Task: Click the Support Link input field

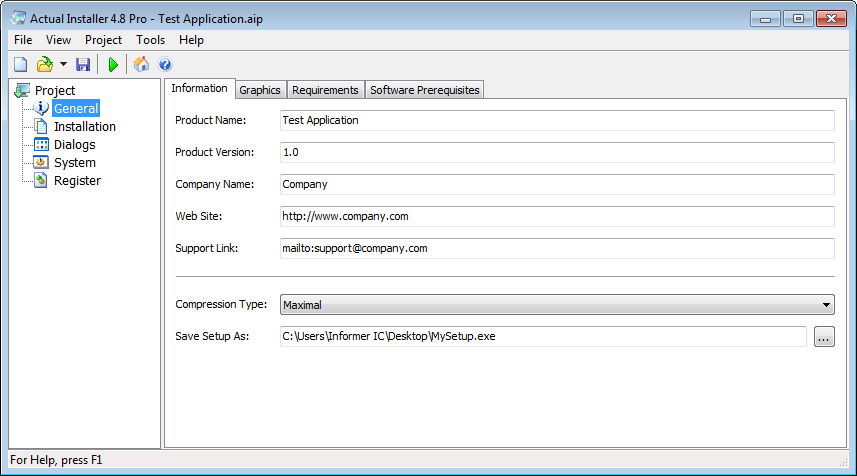Action: 557,248
